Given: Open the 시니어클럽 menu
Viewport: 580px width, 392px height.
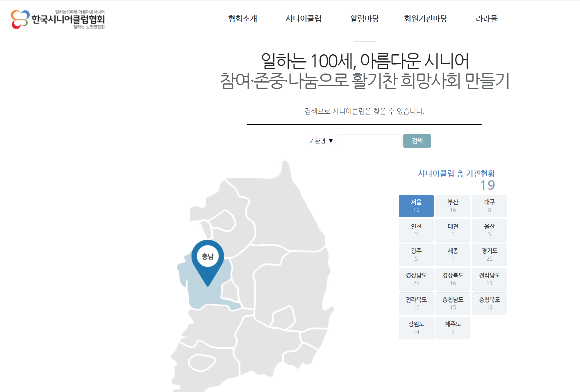Looking at the screenshot, I should pos(304,19).
